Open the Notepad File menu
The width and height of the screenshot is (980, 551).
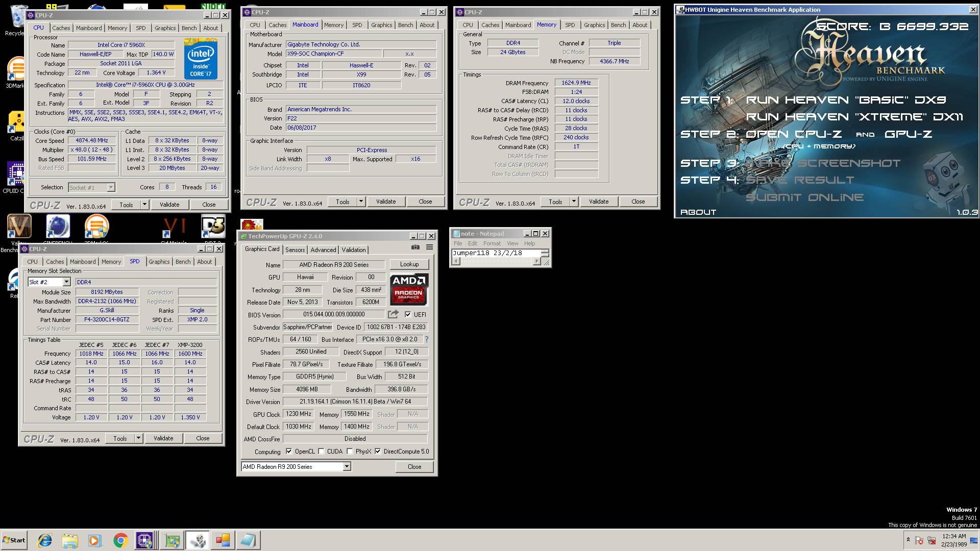point(458,243)
